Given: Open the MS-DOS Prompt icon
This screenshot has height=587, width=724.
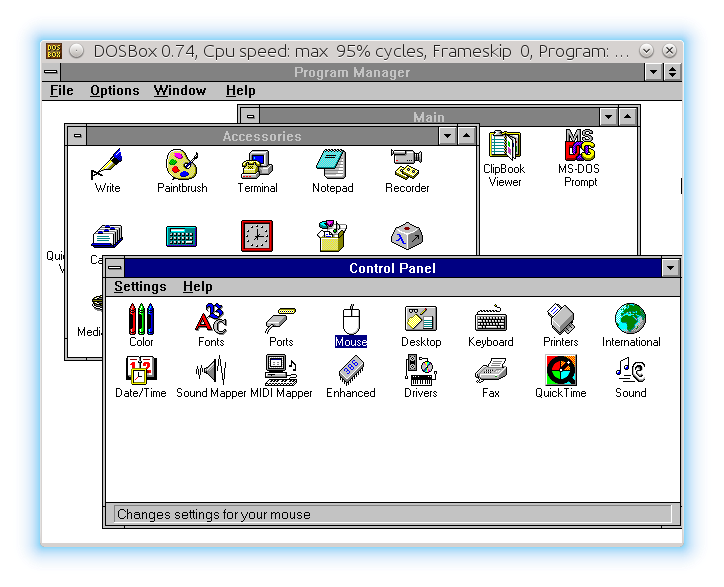Looking at the screenshot, I should click(579, 159).
